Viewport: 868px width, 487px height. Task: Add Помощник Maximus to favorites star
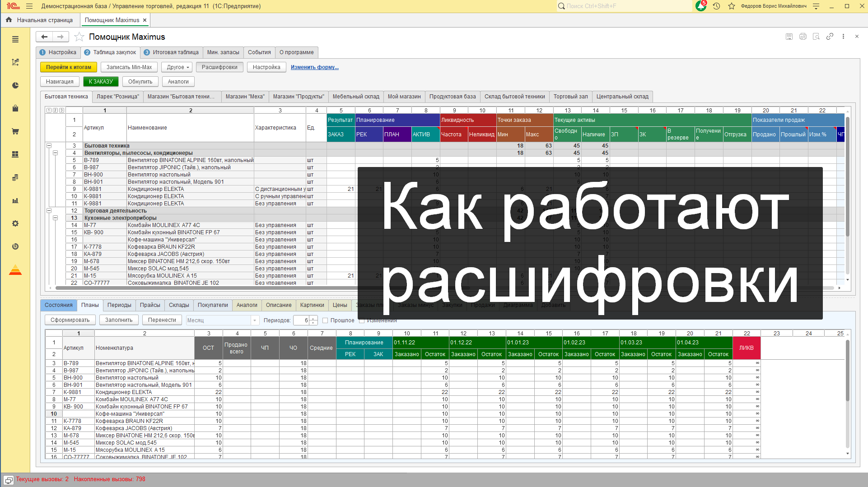coord(79,37)
